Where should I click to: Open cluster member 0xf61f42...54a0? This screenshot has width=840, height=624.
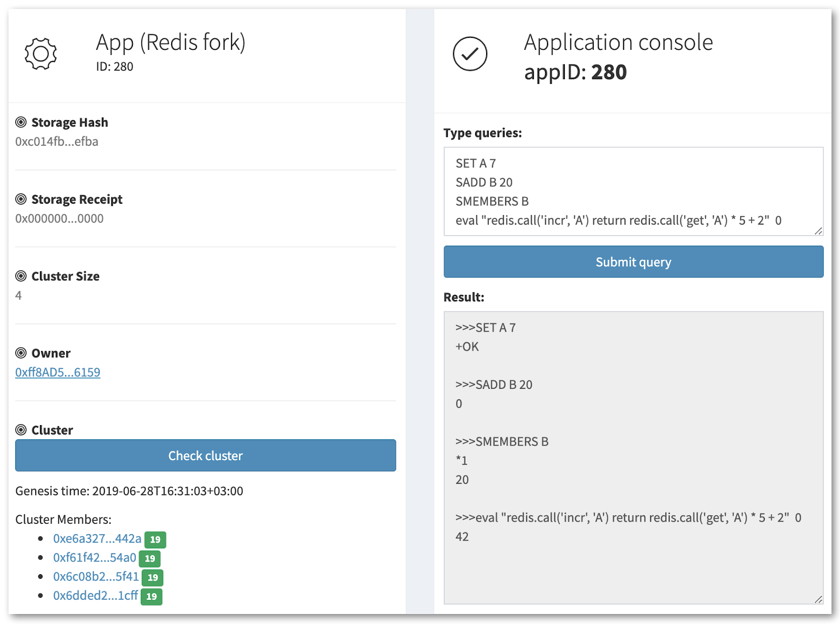click(x=94, y=557)
